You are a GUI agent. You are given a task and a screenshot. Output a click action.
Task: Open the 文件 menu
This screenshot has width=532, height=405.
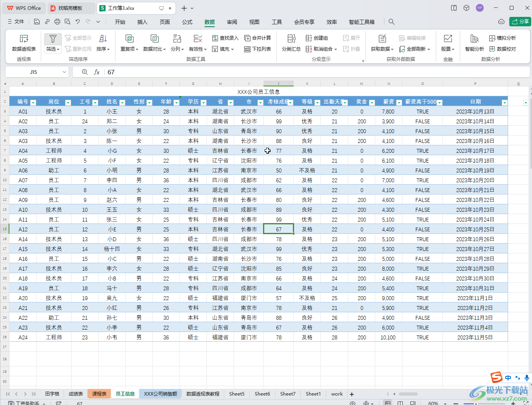[16, 22]
